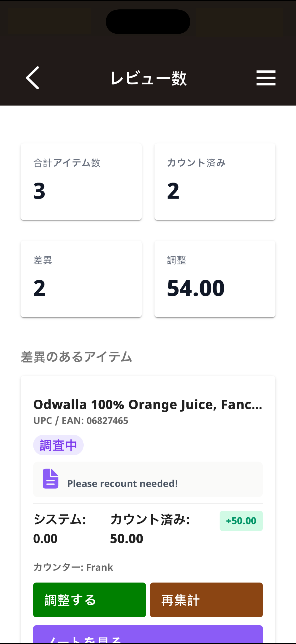Image resolution: width=296 pixels, height=644 pixels.
Task: Tap the 差異のあるアイテム section heading
Action: coord(76,357)
